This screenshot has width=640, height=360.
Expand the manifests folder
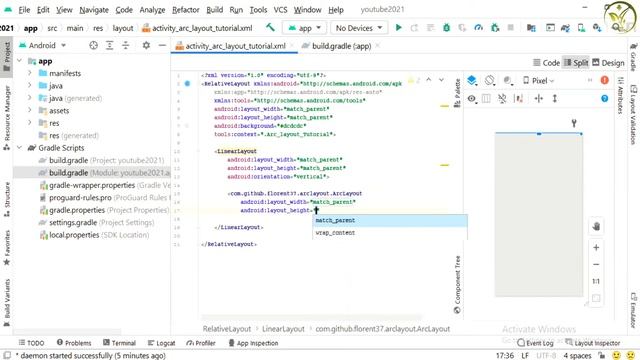coord(30,73)
